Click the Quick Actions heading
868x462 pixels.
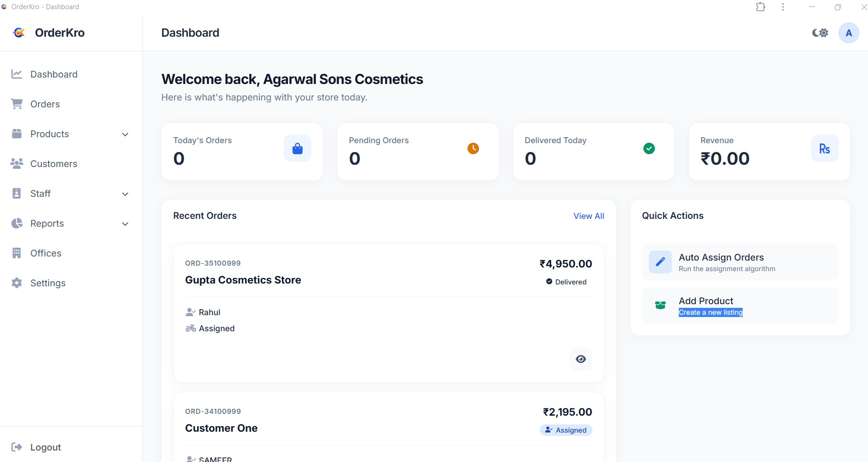pyautogui.click(x=673, y=216)
